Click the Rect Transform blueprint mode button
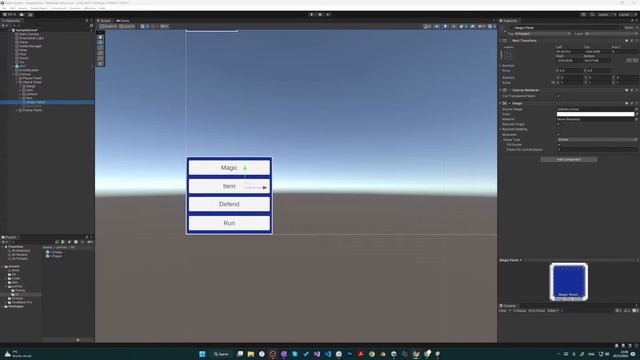The image size is (640, 360). 629,60
